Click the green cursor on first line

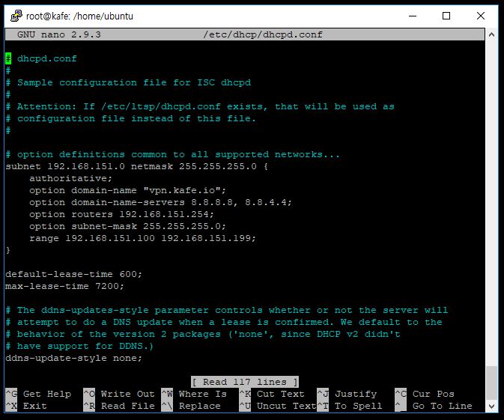click(8, 59)
